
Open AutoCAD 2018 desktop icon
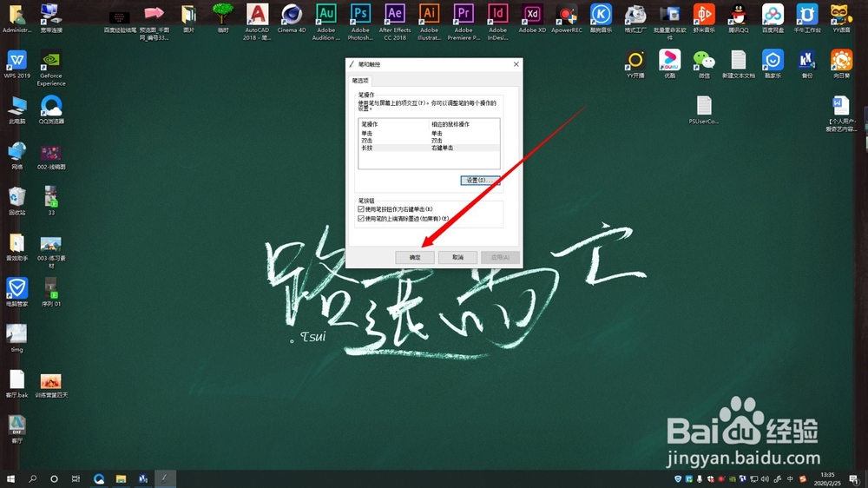pyautogui.click(x=258, y=23)
